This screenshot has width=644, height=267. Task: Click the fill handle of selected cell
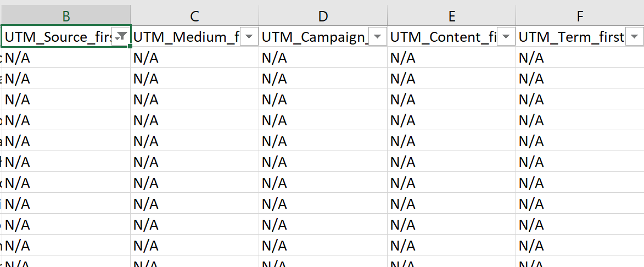click(x=130, y=46)
